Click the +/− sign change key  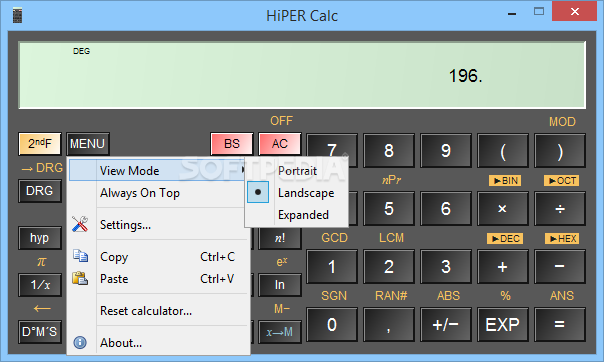tap(446, 324)
